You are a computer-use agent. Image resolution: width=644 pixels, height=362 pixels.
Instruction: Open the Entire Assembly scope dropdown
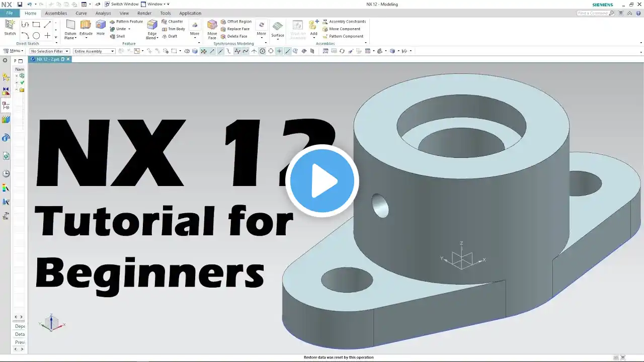(x=94, y=51)
